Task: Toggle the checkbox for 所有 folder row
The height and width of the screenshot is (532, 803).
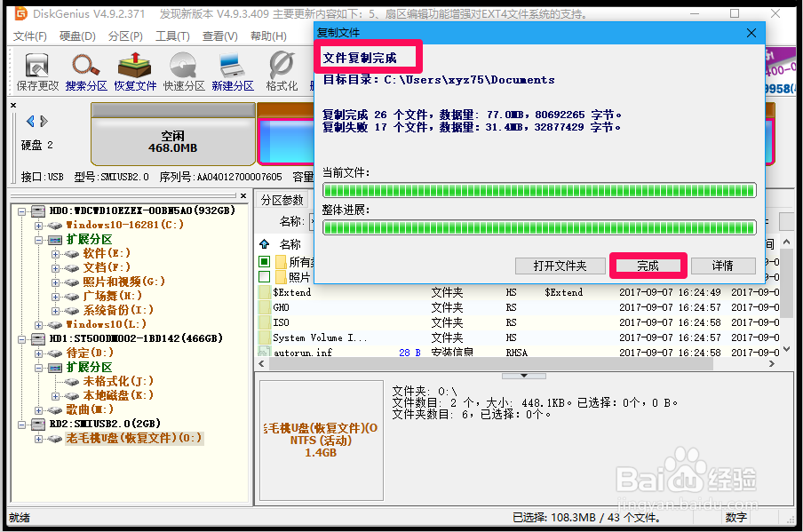Action: click(x=264, y=262)
